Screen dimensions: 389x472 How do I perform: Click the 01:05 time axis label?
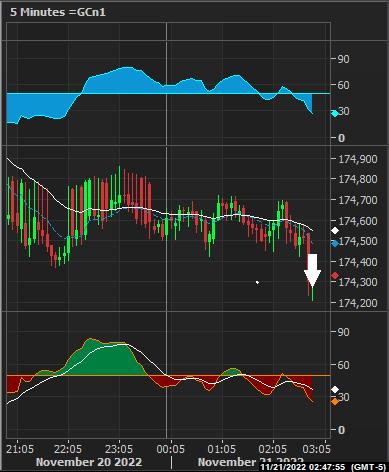point(222,449)
